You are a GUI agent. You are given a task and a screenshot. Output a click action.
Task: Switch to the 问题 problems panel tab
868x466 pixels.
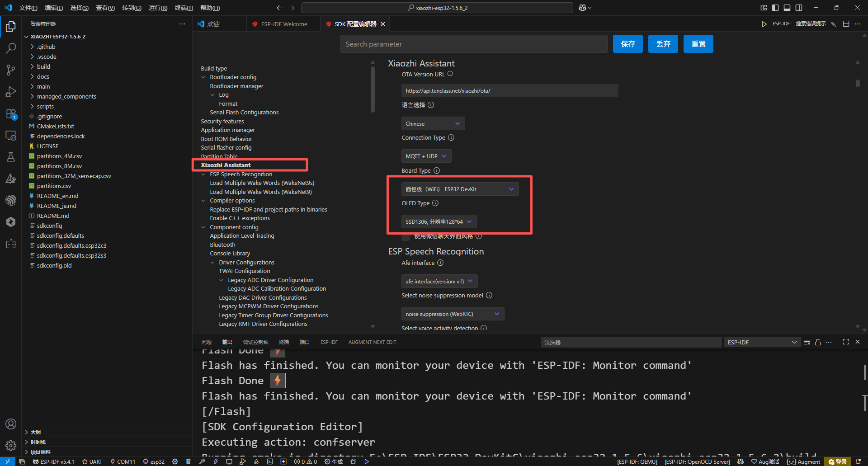point(207,342)
